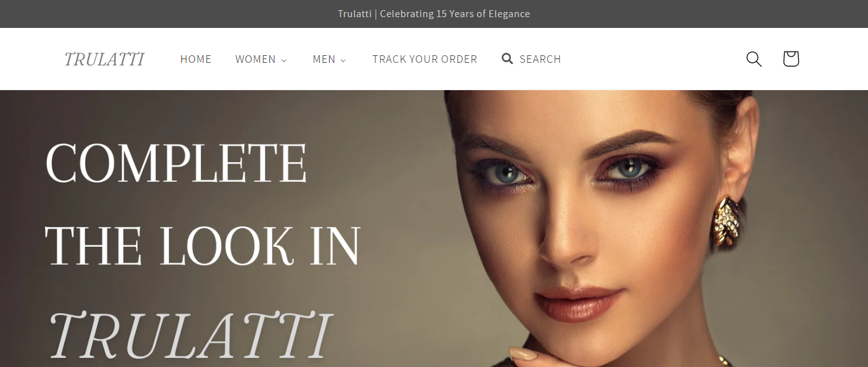Expand the WOMEN dropdown chevron
Image resolution: width=868 pixels, height=367 pixels.
click(x=284, y=60)
